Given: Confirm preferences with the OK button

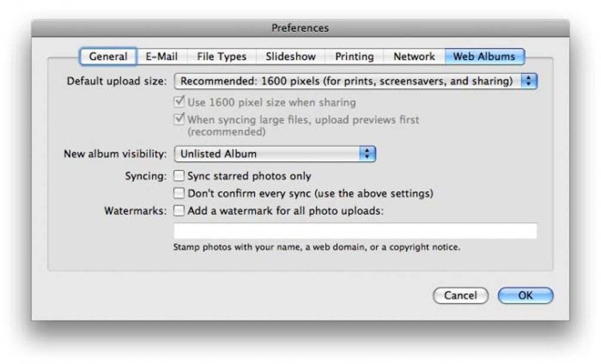Looking at the screenshot, I should point(525,296).
